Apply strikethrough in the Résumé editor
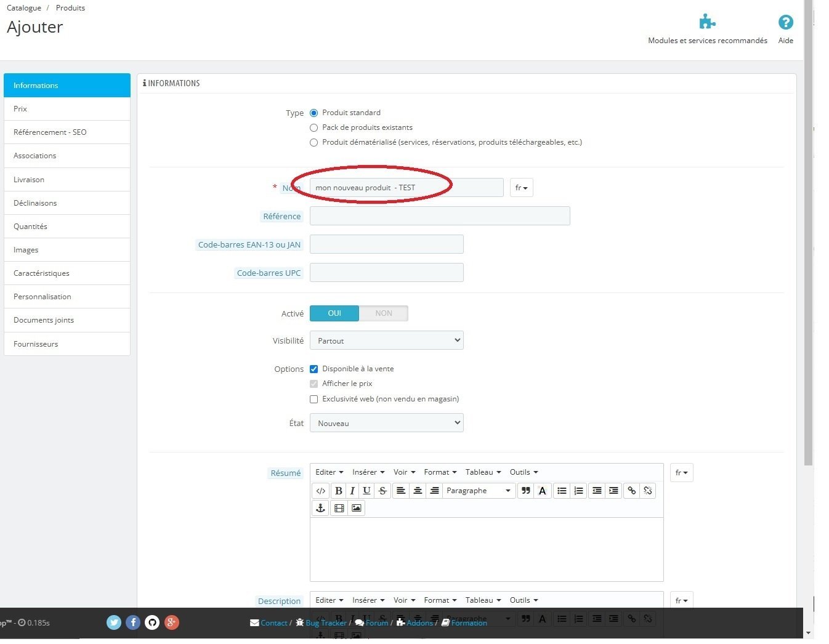The height and width of the screenshot is (644, 829). click(x=382, y=491)
